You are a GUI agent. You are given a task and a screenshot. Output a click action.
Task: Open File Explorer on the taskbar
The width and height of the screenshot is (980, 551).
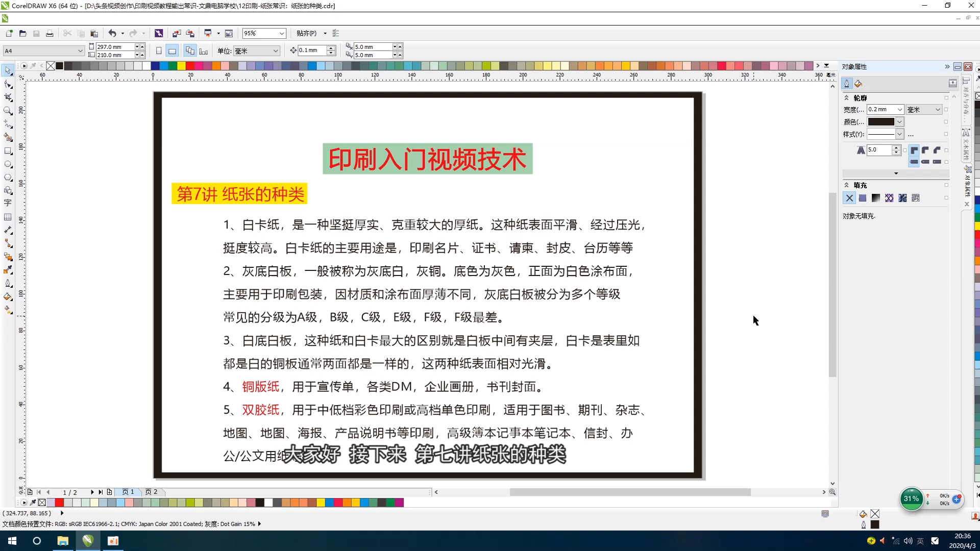coord(63,541)
